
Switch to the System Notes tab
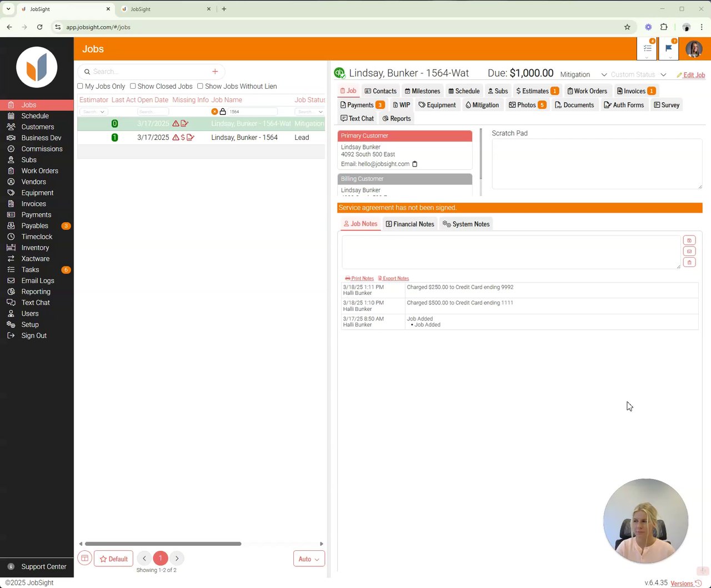tap(466, 224)
